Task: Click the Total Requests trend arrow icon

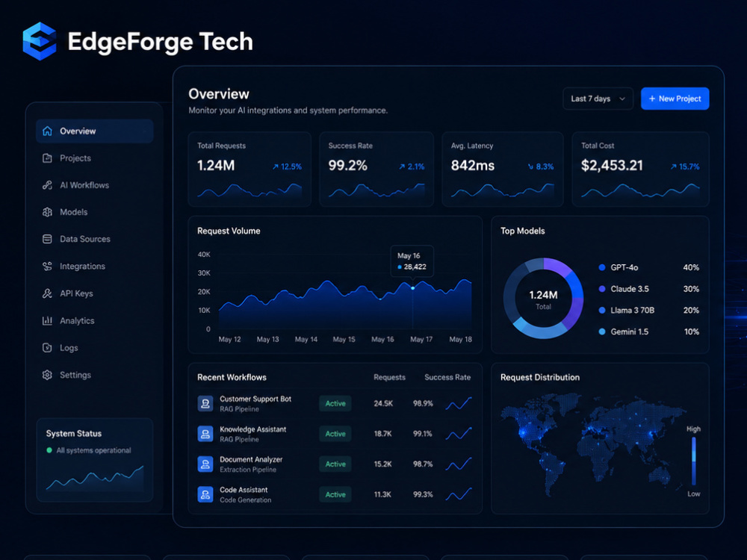Action: [x=276, y=167]
